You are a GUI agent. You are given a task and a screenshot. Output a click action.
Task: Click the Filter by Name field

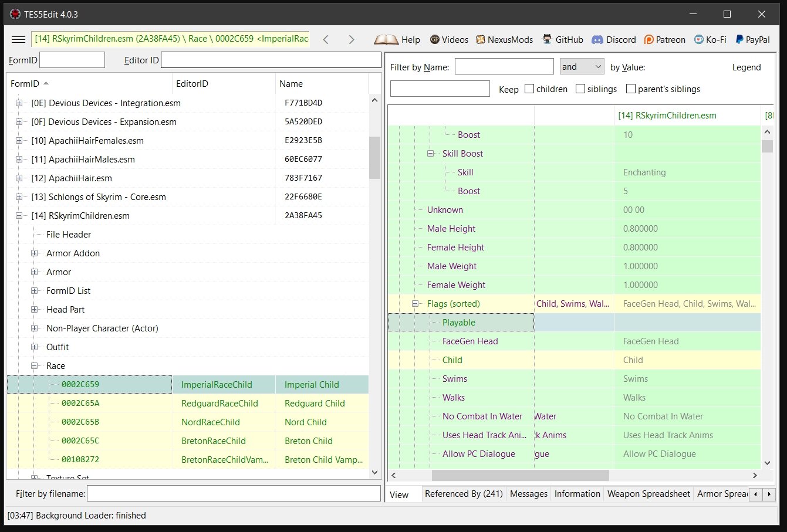(504, 66)
